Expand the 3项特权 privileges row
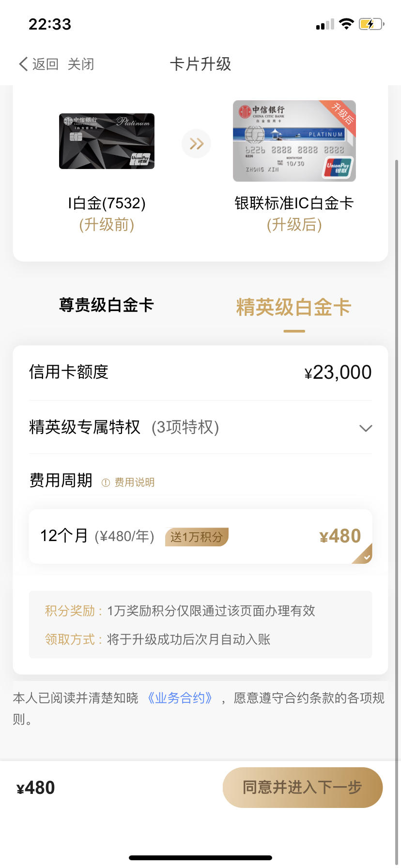Viewport: 401px width, 868px height. [x=200, y=427]
